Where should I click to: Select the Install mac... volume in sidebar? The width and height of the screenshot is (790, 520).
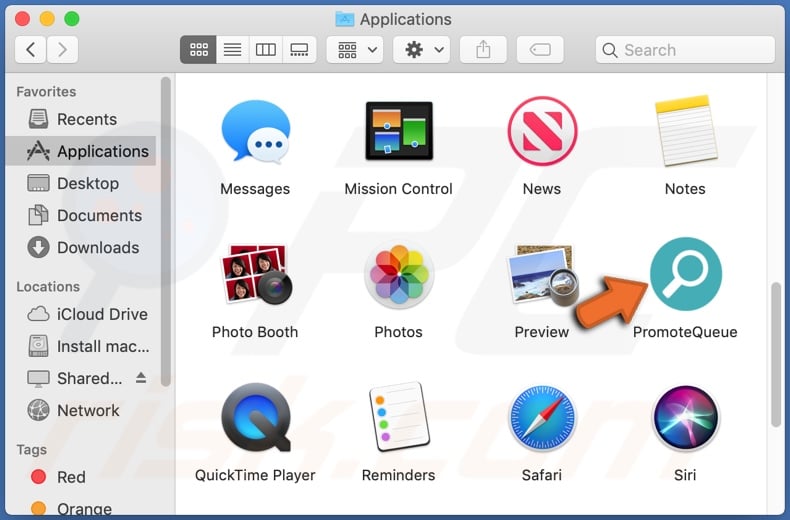tap(81, 347)
